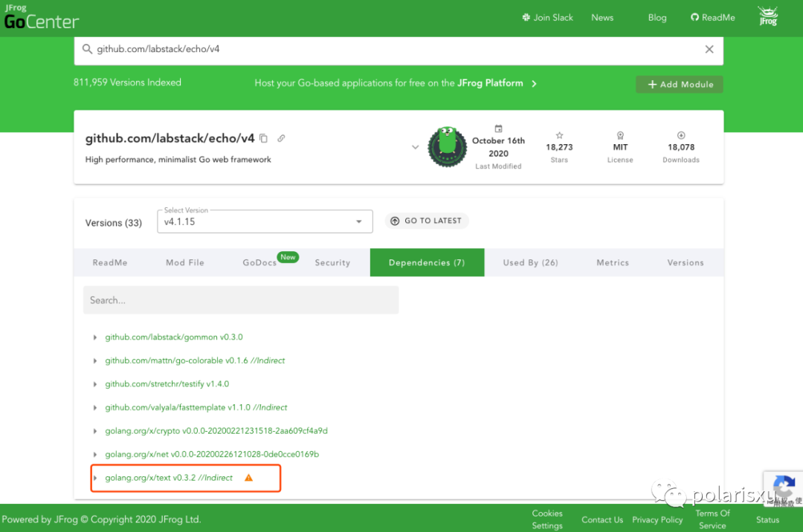Click the dependencies Search field
The image size is (803, 532).
point(241,300)
